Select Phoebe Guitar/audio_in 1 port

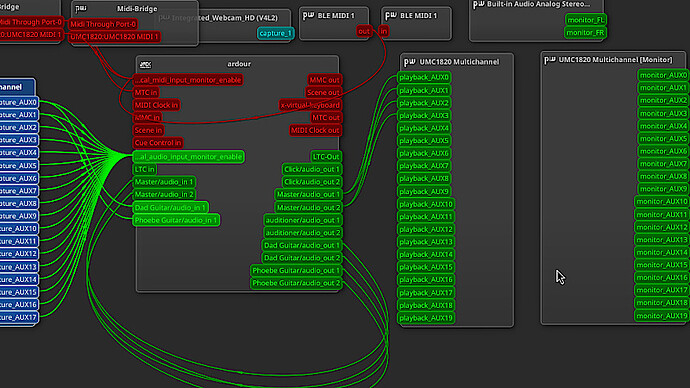176,220
